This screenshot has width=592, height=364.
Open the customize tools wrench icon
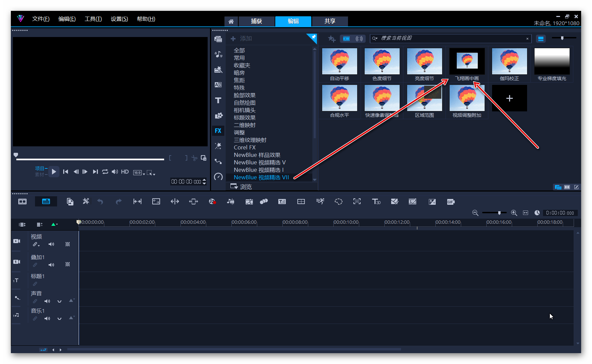tap(86, 201)
